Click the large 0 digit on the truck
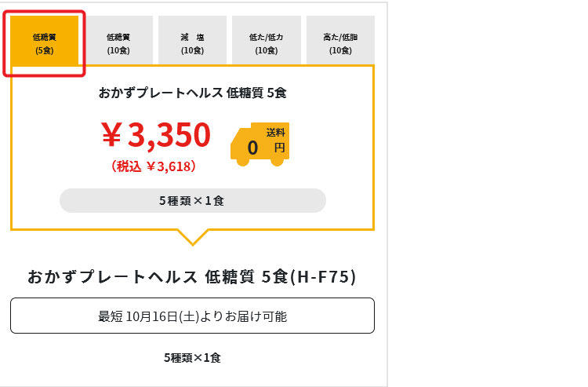588x387 pixels. (x=252, y=148)
